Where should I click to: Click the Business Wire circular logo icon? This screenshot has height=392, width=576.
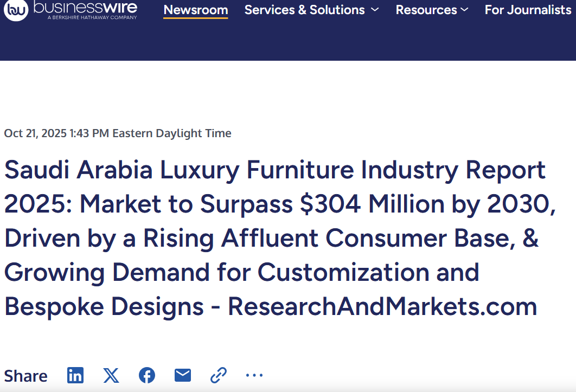point(15,10)
